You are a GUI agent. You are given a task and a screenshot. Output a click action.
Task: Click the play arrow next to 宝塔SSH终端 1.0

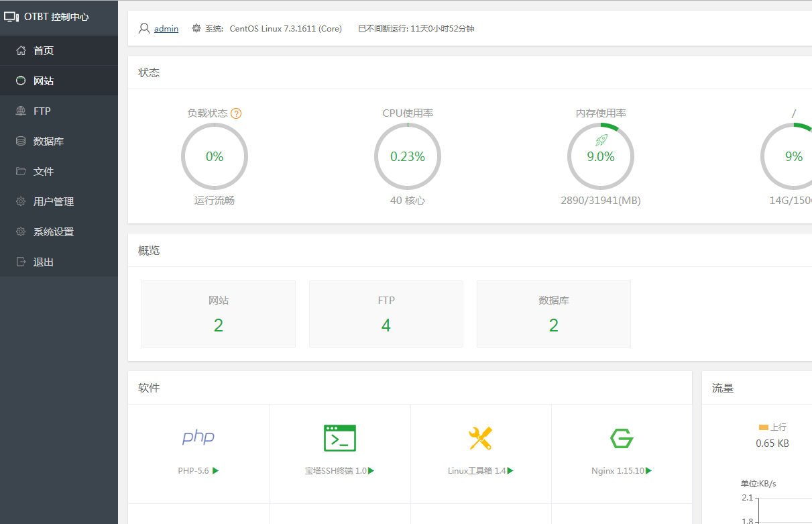371,471
